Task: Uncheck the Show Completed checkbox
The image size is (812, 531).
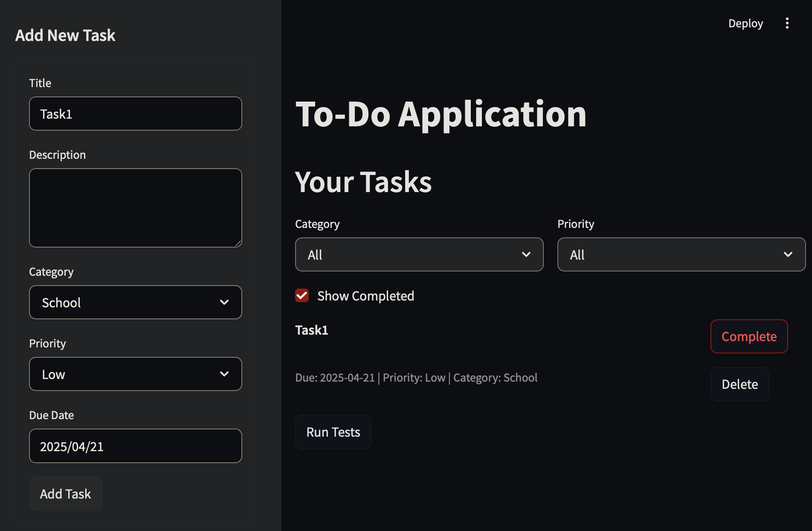Action: pyautogui.click(x=302, y=295)
